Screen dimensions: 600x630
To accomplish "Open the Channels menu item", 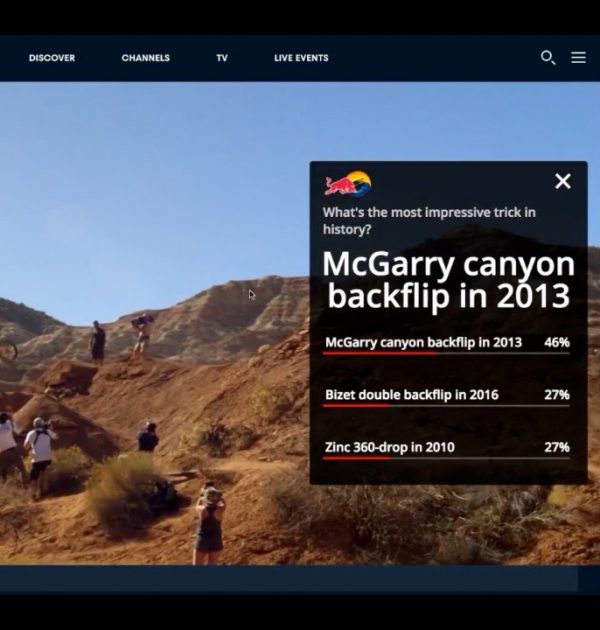I will [145, 58].
